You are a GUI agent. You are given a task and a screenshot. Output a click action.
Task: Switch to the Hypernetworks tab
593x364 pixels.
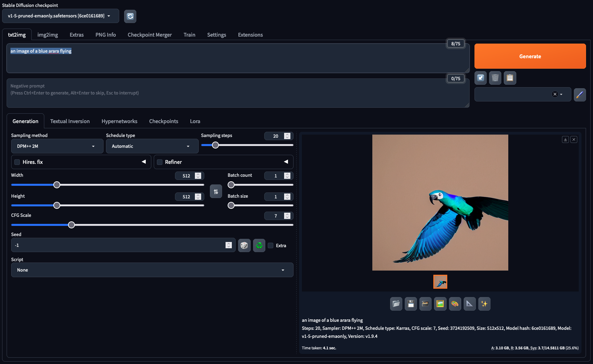(119, 121)
